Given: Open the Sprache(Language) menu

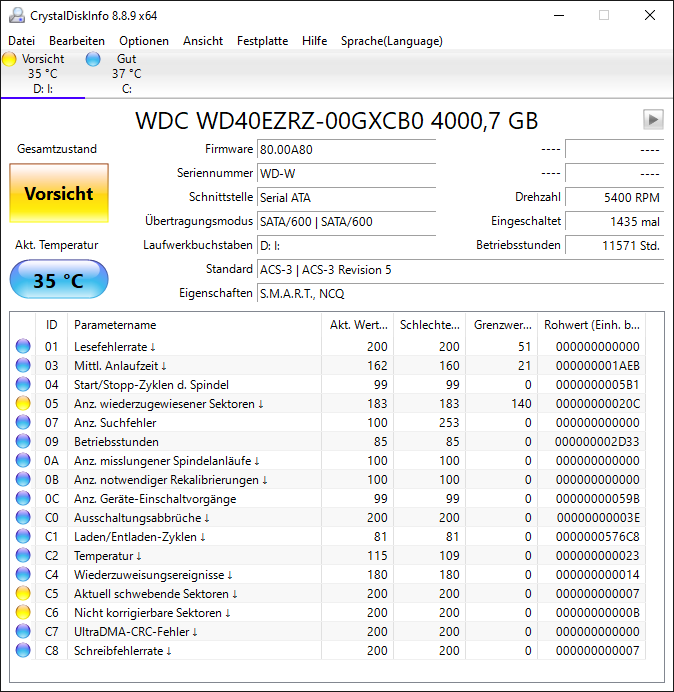Looking at the screenshot, I should 392,41.
